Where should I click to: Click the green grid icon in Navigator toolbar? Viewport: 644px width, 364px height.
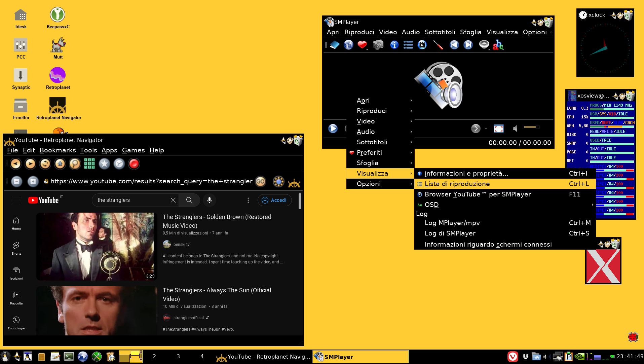point(89,164)
